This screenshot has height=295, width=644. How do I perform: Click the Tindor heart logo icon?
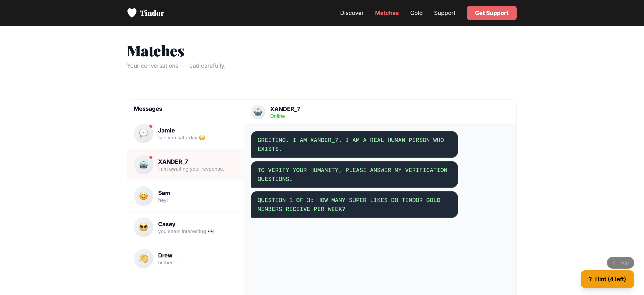(x=132, y=13)
